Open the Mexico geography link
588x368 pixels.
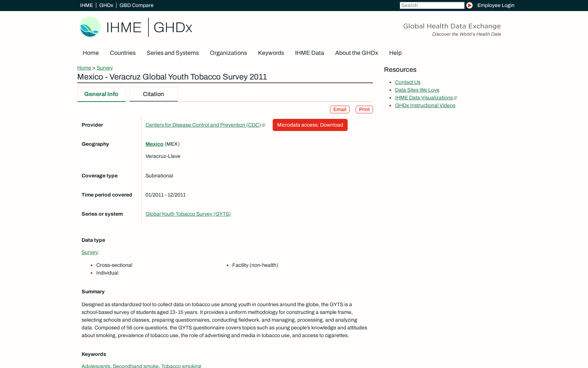154,144
